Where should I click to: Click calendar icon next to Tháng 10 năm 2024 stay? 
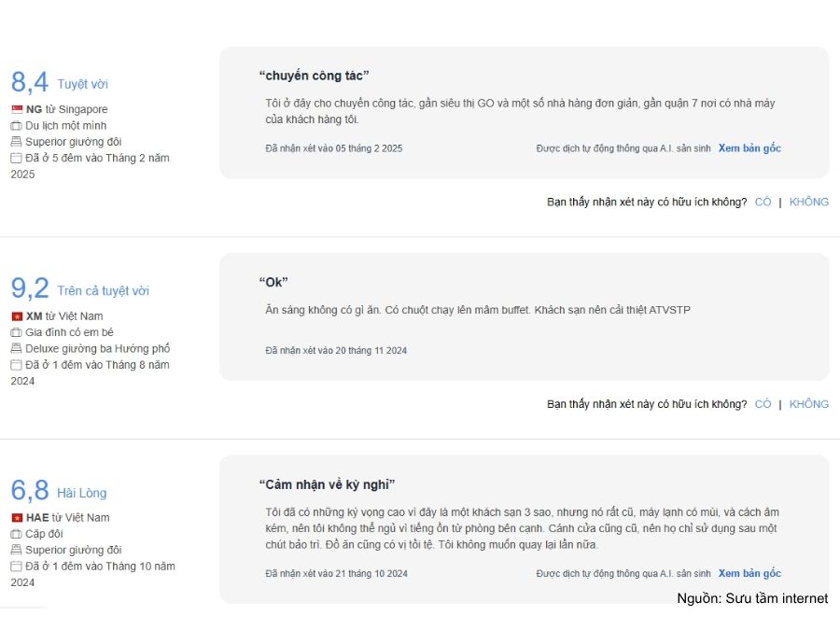click(x=16, y=567)
